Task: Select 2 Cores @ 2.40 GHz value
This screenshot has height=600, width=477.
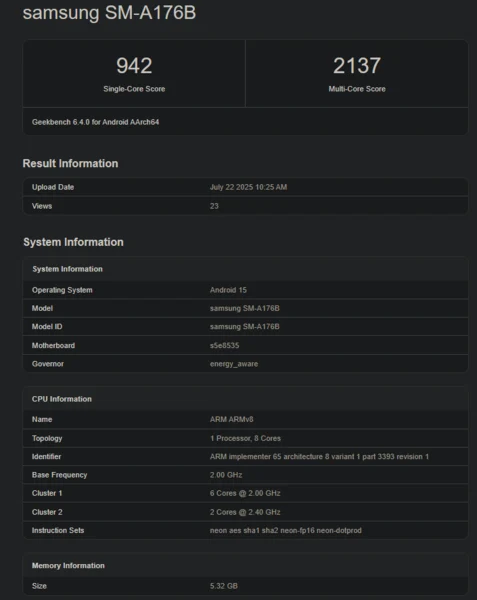Action: point(245,512)
